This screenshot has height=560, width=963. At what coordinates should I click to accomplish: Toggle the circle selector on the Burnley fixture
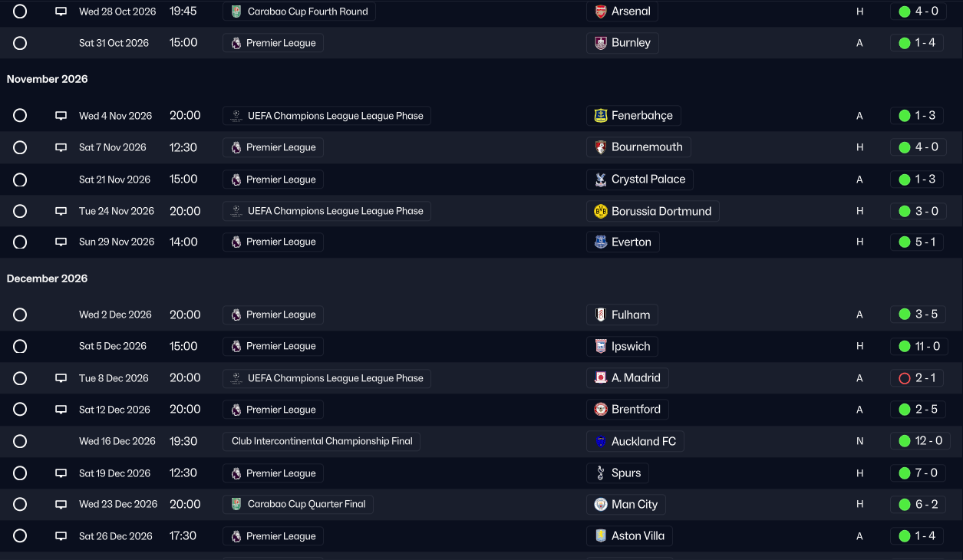click(x=20, y=43)
